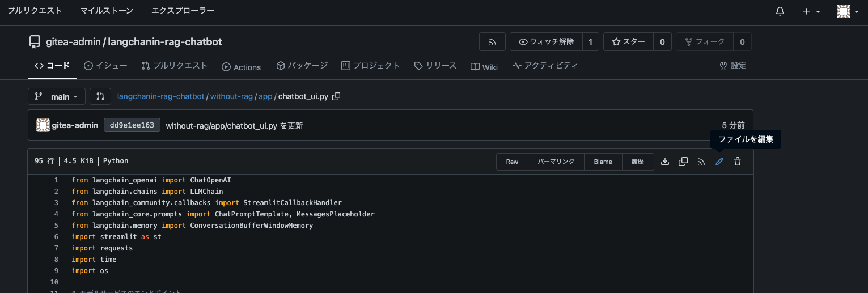This screenshot has width=868, height=293.
Task: Open マイルストーン in top navigation
Action: [107, 11]
